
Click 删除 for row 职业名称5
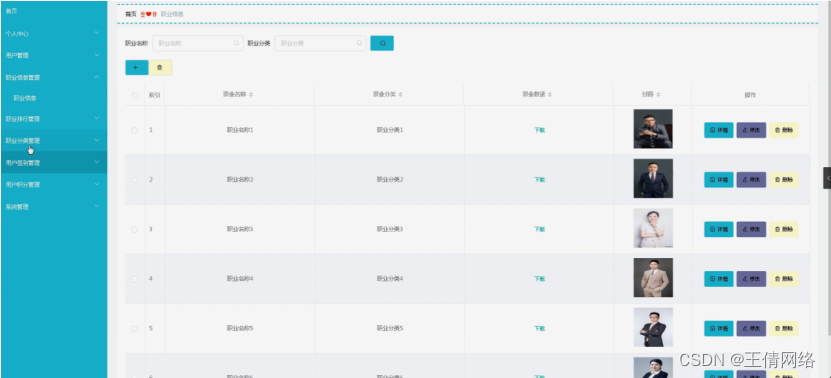[784, 328]
